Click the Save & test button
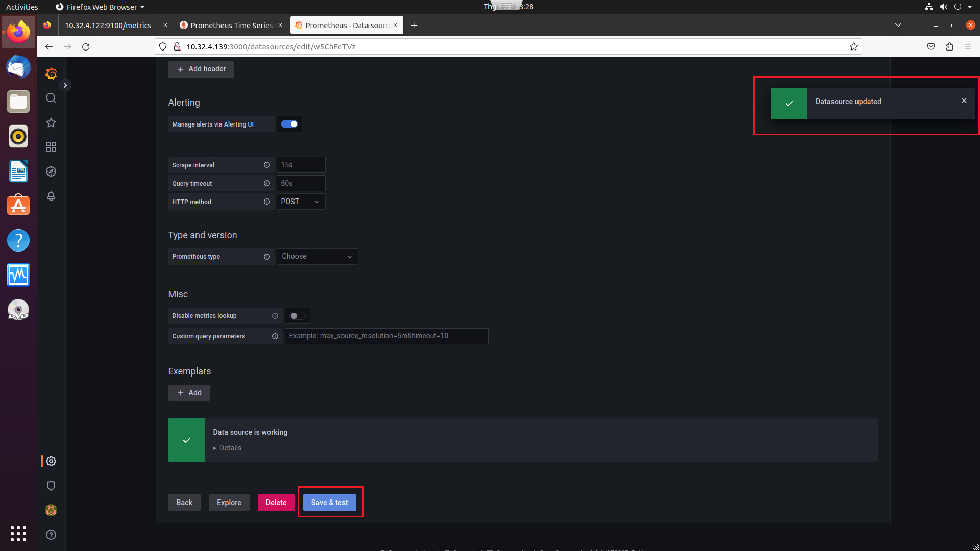The height and width of the screenshot is (551, 980). 329,503
